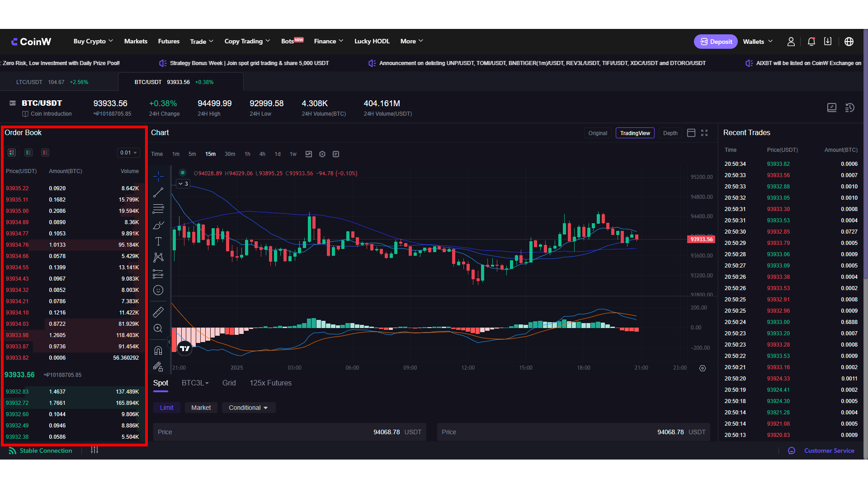Select the crosshair cursor chart tool
Viewport: 868px width, 488px height.
click(158, 176)
